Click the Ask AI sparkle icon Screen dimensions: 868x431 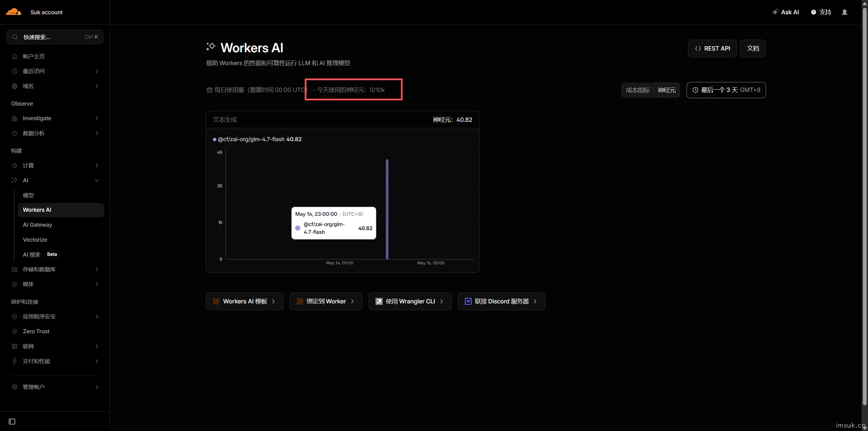pos(775,12)
